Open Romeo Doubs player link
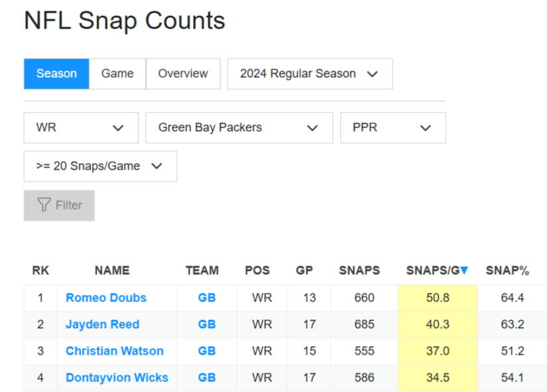 (106, 297)
